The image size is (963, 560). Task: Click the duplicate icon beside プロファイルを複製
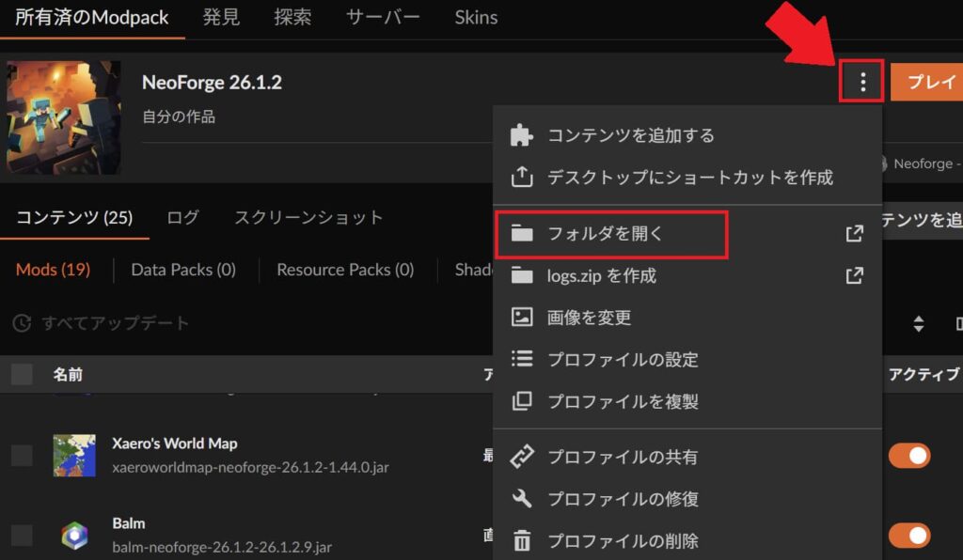click(521, 401)
